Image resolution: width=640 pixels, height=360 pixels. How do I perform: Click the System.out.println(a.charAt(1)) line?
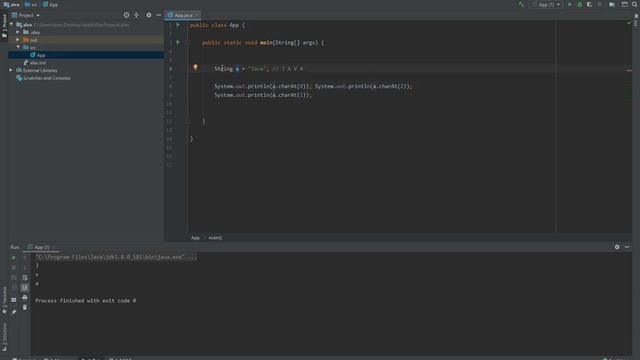[263, 95]
